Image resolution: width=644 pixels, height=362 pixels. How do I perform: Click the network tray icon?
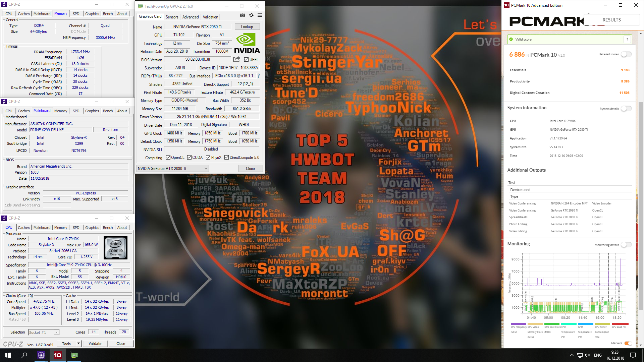(x=580, y=355)
